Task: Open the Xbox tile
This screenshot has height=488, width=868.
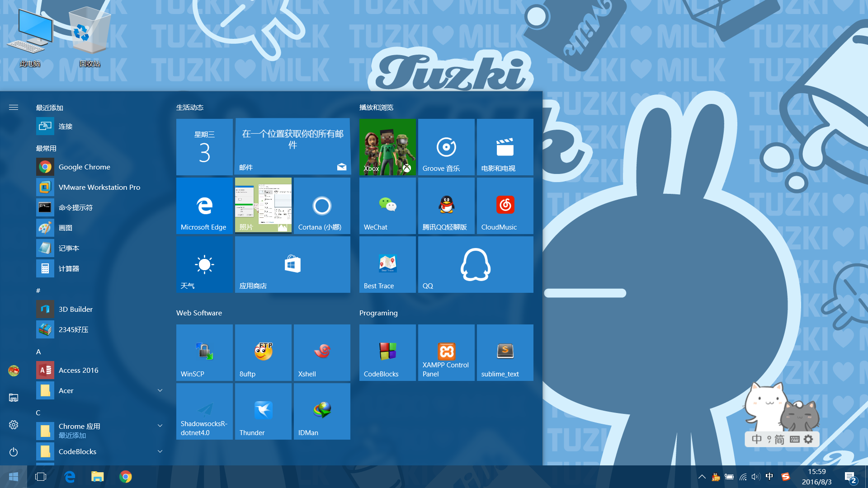Action: [387, 147]
